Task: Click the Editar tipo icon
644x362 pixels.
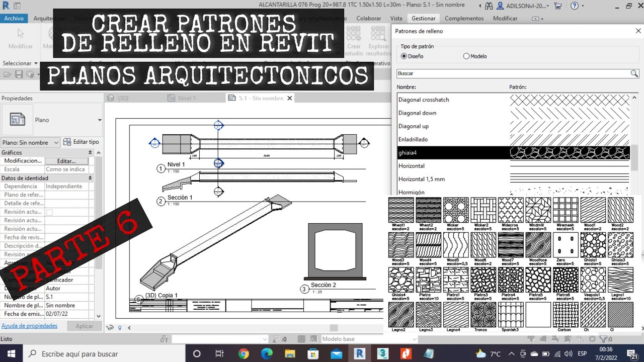Action: point(67,142)
